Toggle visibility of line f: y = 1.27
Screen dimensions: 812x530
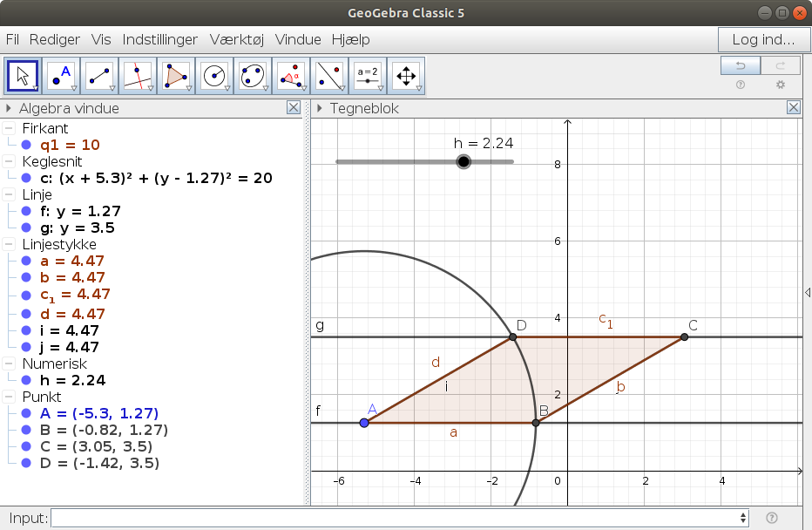coord(26,211)
